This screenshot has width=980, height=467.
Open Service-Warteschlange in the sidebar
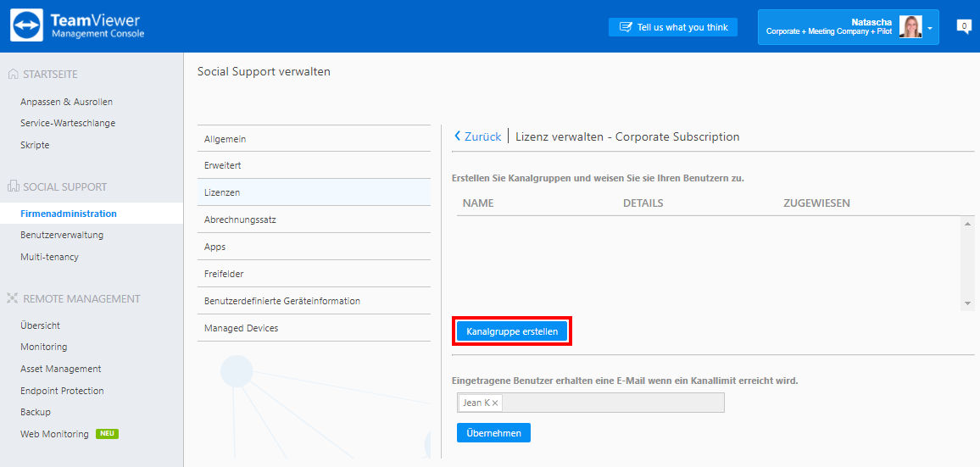tap(68, 123)
